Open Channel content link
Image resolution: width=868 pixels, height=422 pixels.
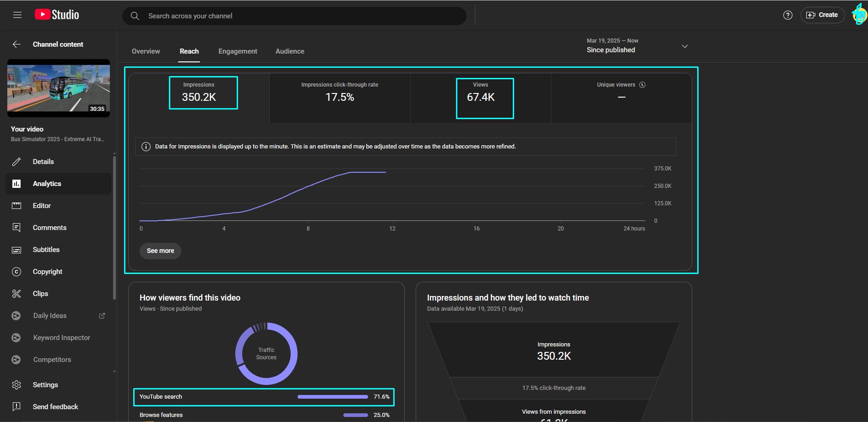pyautogui.click(x=58, y=44)
